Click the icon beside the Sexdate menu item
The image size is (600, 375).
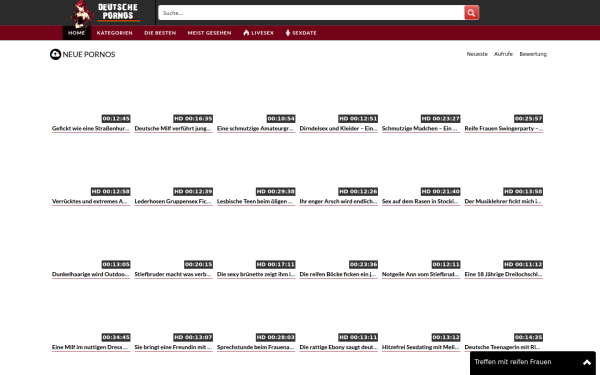coord(288,33)
